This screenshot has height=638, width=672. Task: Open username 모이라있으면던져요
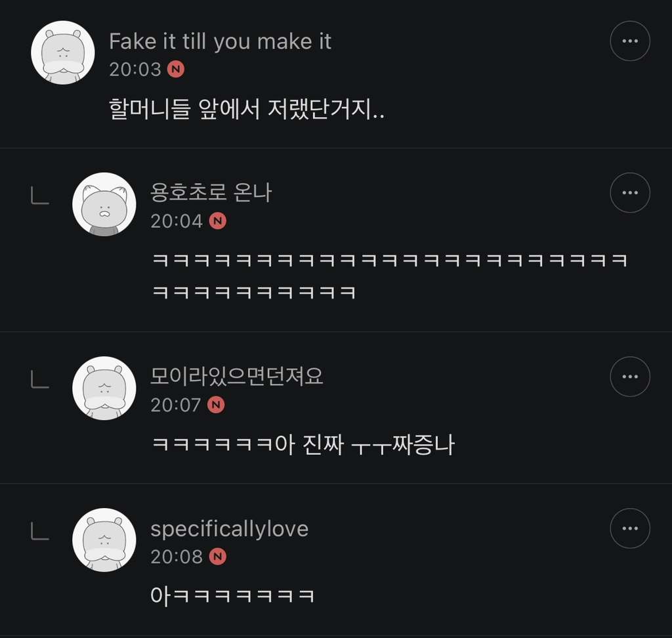click(x=237, y=377)
